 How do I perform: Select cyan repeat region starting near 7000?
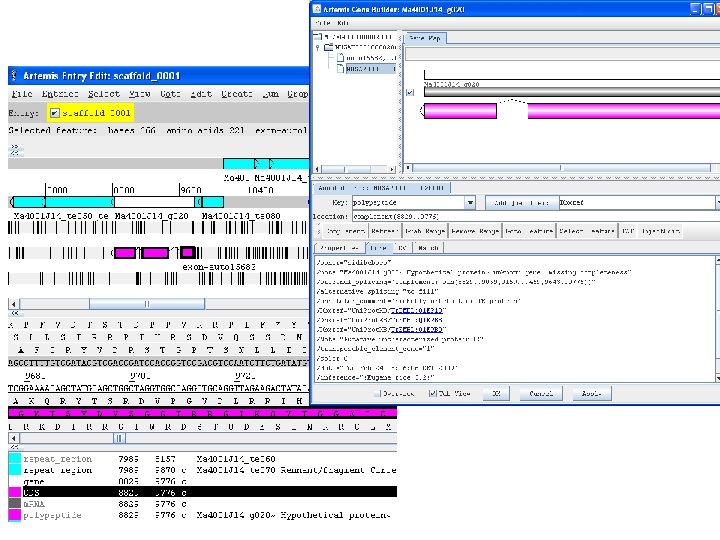(79, 202)
